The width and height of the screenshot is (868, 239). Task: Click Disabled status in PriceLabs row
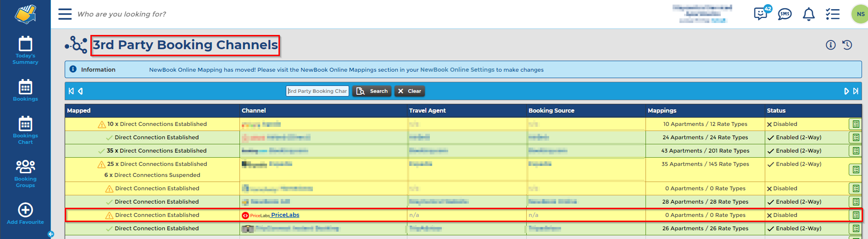click(782, 215)
